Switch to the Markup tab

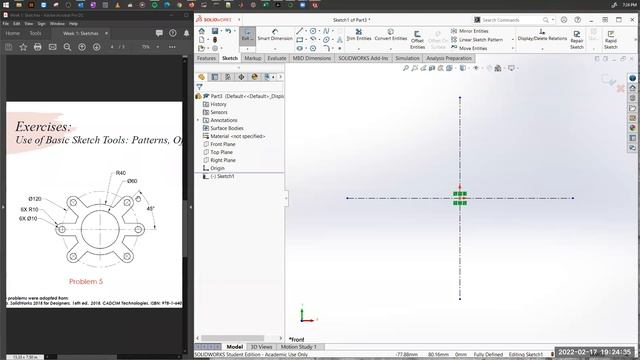click(x=253, y=58)
